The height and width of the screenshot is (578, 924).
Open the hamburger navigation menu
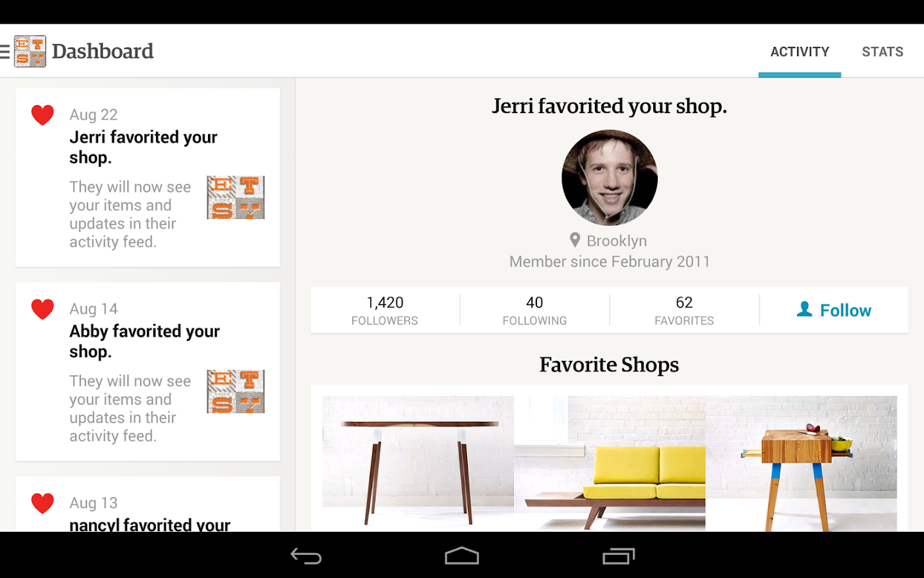[x=4, y=51]
